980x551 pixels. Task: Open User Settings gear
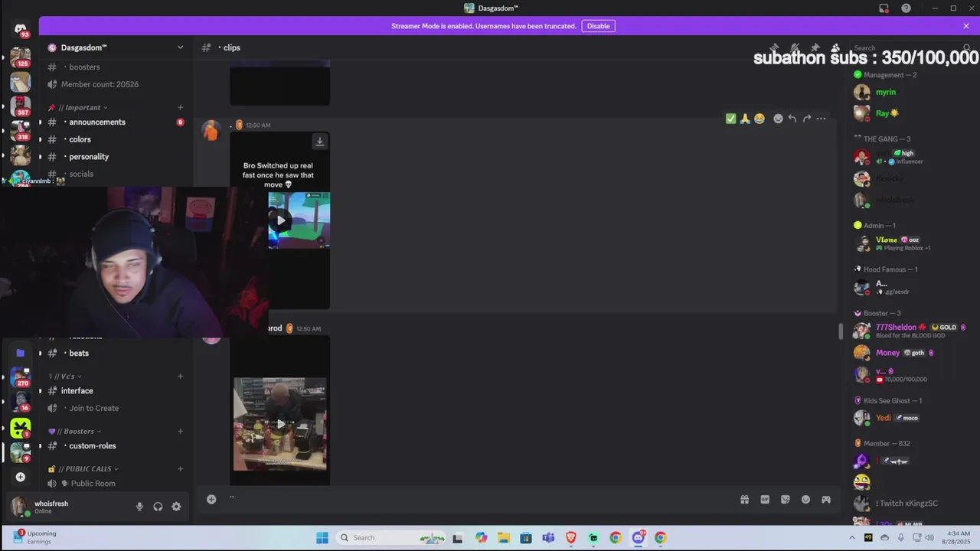176,507
